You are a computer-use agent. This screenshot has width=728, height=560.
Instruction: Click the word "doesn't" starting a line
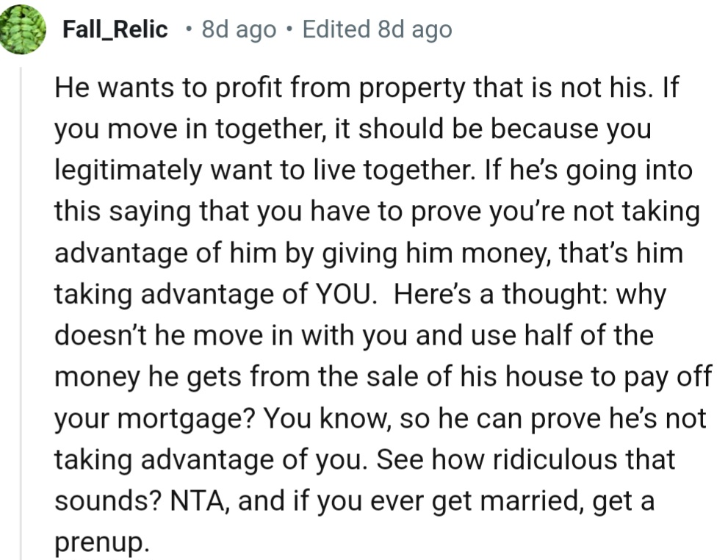(x=99, y=336)
